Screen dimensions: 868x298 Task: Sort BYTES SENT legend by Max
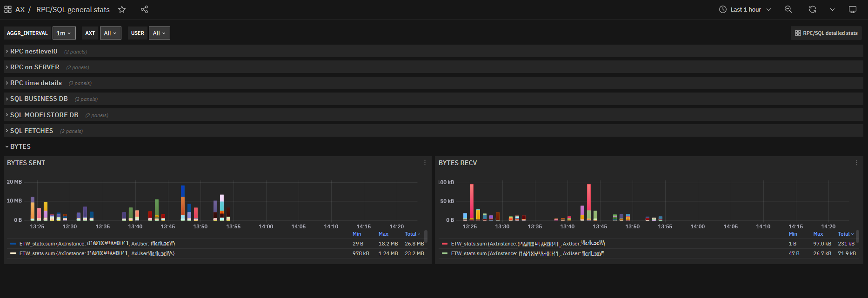(x=383, y=234)
